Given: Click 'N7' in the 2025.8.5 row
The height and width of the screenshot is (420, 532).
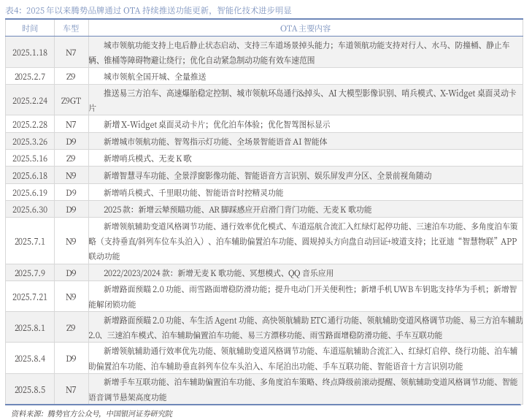Looking at the screenshot, I should coord(71,389).
